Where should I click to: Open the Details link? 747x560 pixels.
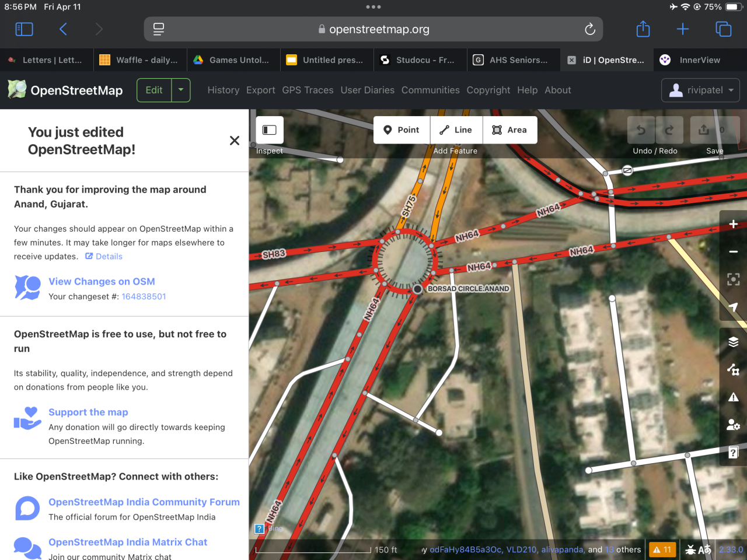[x=104, y=257]
